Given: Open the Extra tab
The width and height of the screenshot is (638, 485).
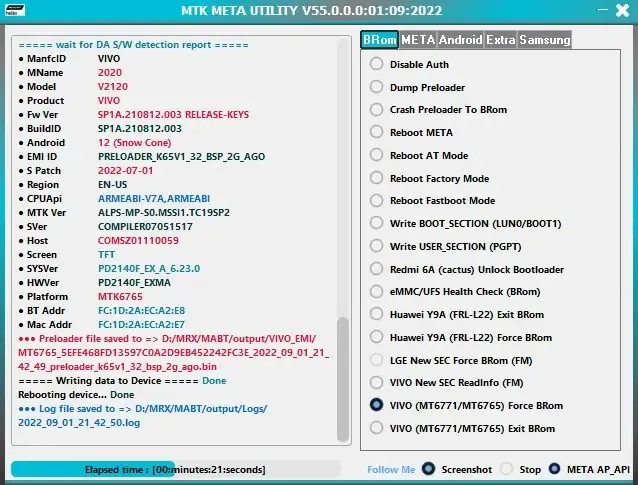Looking at the screenshot, I should (501, 39).
